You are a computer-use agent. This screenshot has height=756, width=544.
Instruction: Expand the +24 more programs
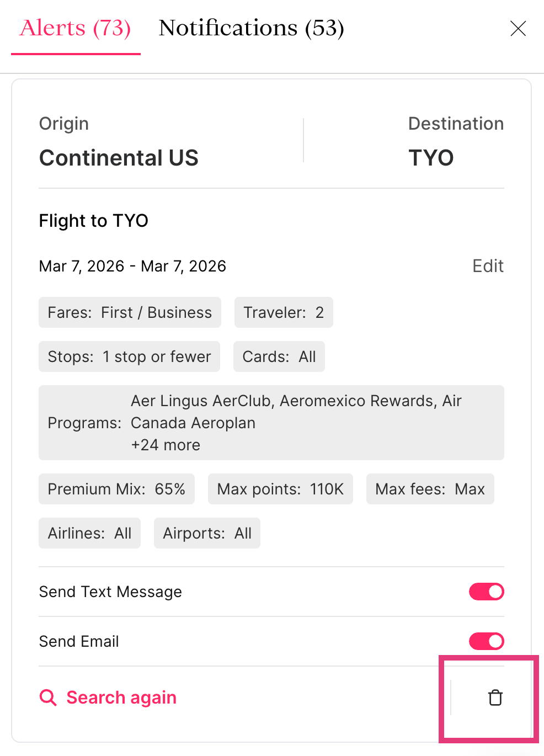tap(166, 445)
